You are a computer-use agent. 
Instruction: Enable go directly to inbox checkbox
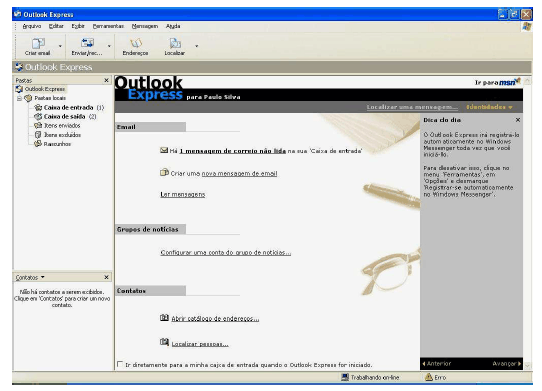(x=120, y=364)
